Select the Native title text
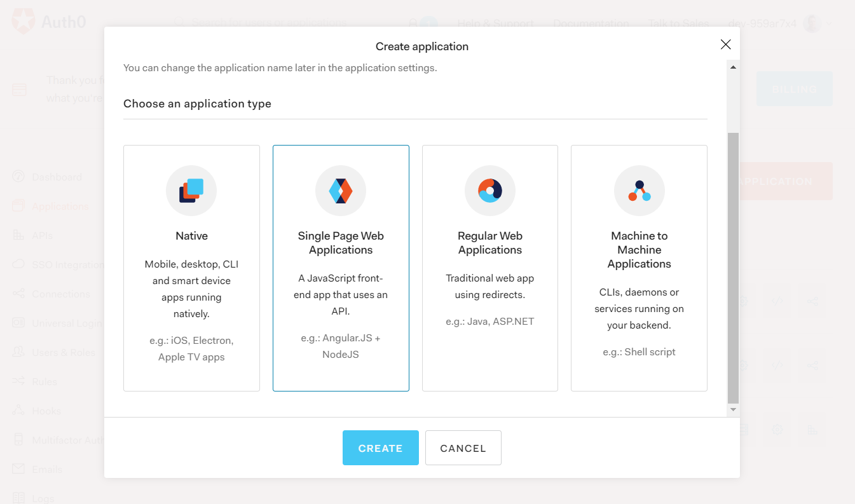The height and width of the screenshot is (504, 855). (191, 236)
